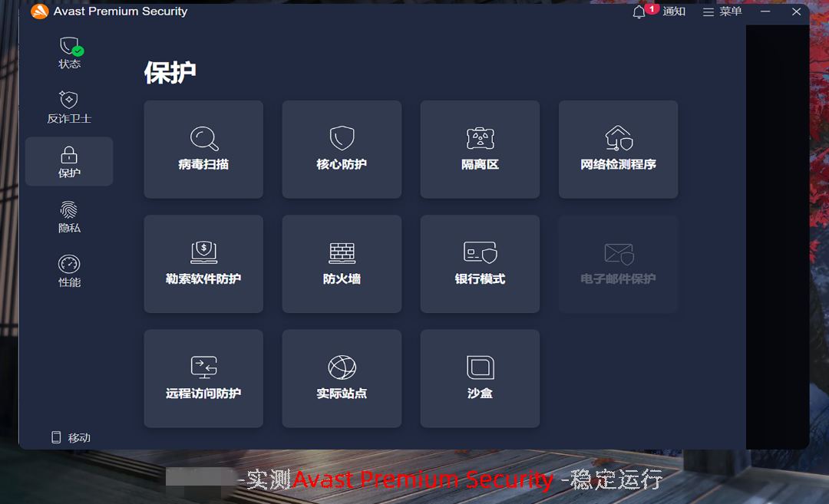Open the 银行模式 bank mode tile
829x504 pixels.
tap(480, 264)
